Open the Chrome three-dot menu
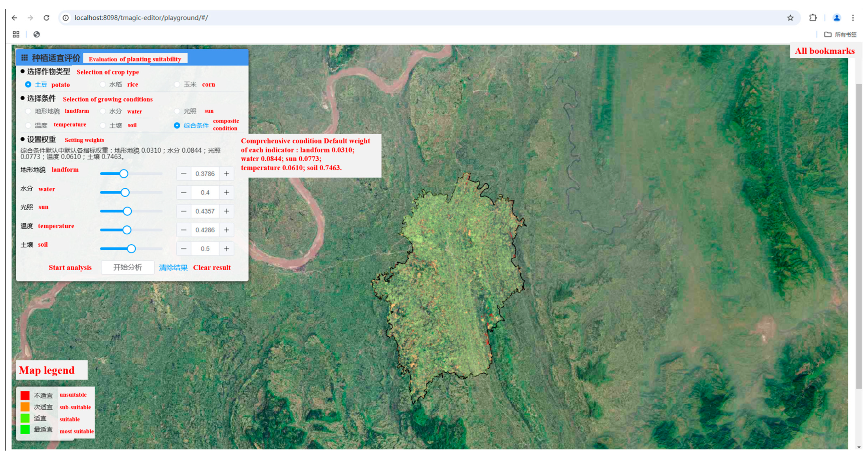This screenshot has height=458, width=868. click(853, 18)
